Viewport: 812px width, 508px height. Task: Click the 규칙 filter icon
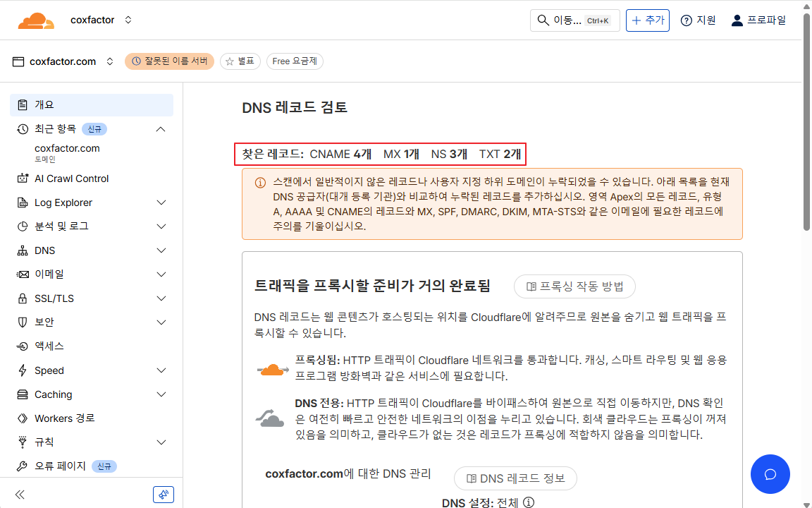pos(23,442)
